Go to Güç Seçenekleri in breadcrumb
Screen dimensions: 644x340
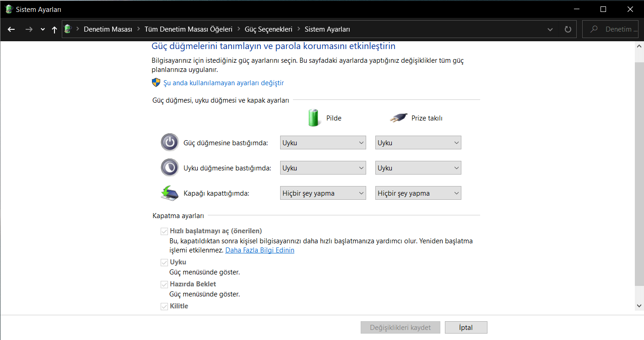[x=268, y=29]
